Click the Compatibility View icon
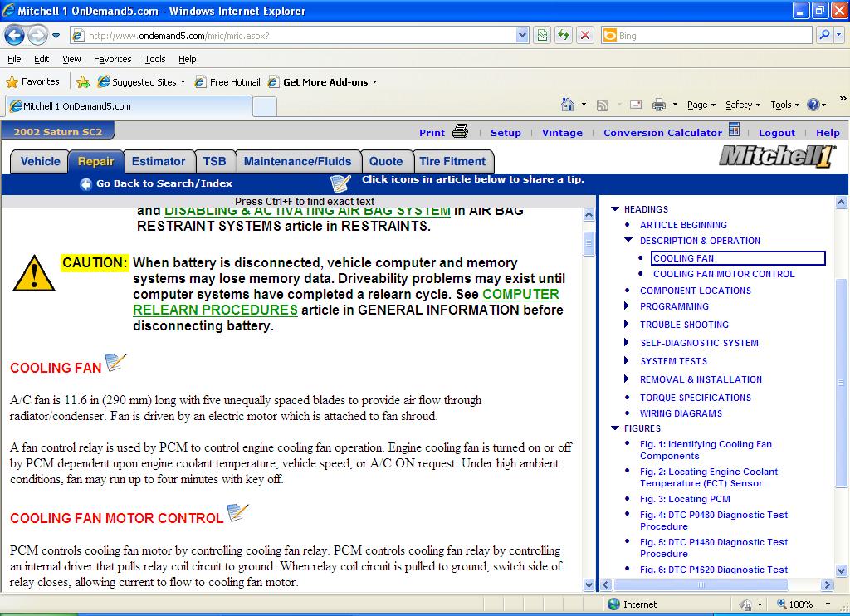 click(541, 35)
